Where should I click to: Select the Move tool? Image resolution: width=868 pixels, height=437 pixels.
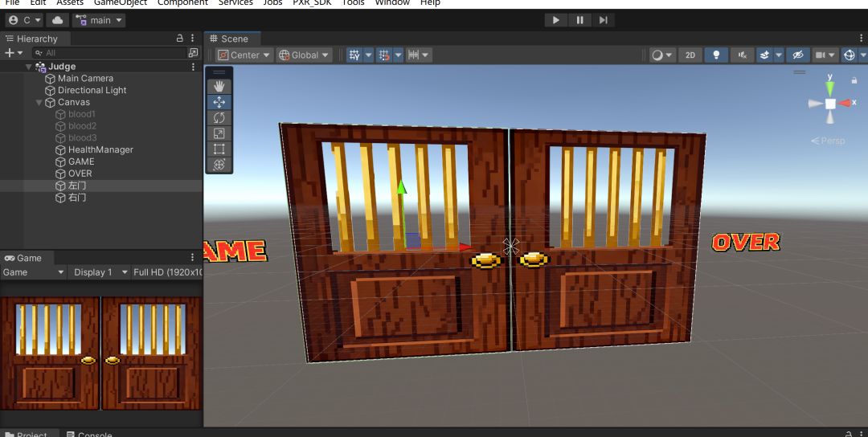coord(219,102)
